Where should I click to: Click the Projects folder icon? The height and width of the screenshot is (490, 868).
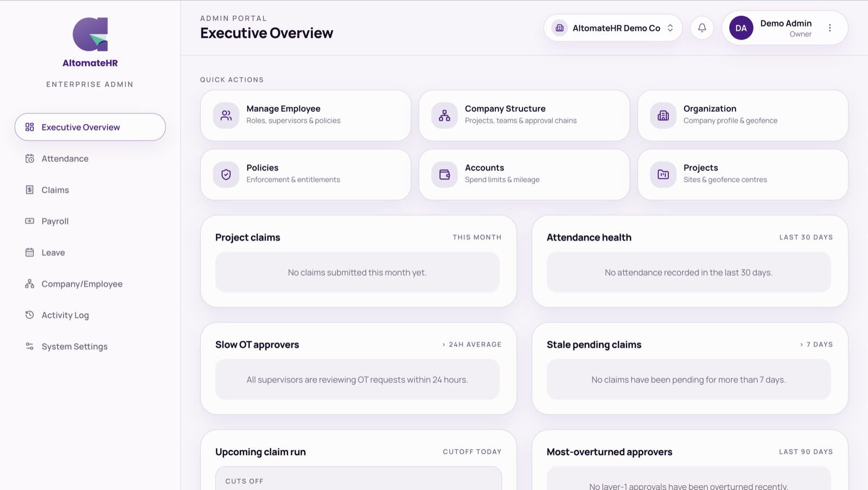pos(663,174)
